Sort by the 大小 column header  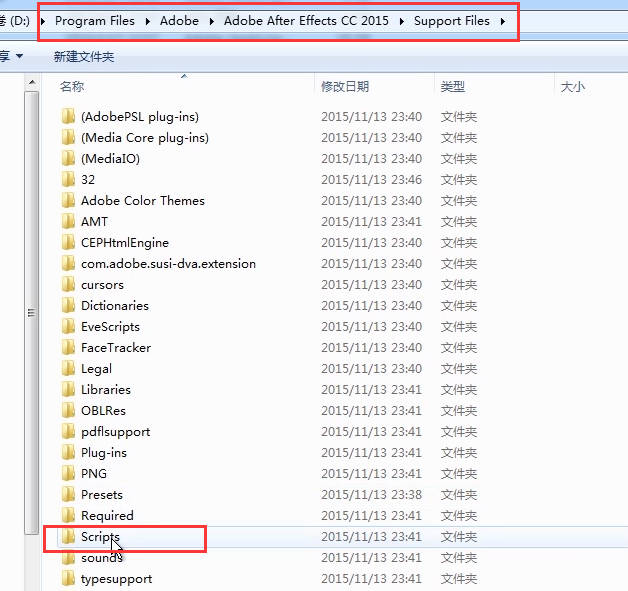coord(573,86)
